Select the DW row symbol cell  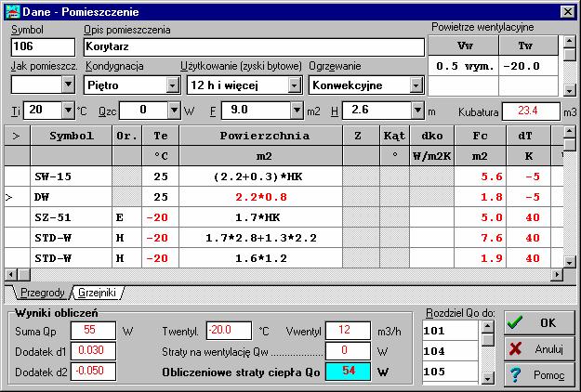72,197
